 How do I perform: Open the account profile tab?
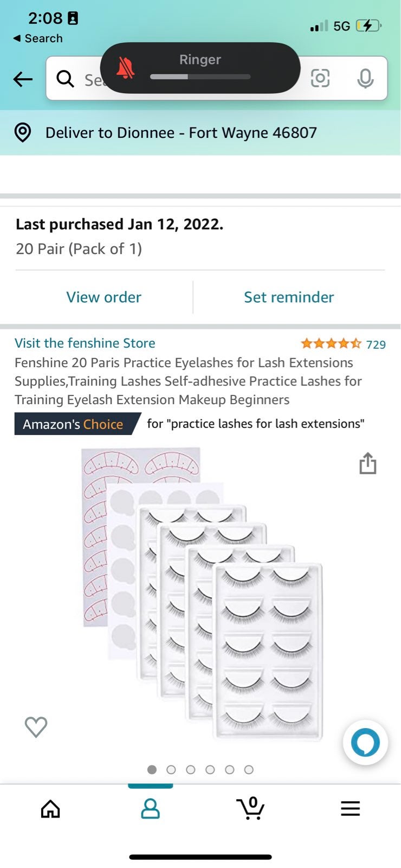click(x=150, y=809)
